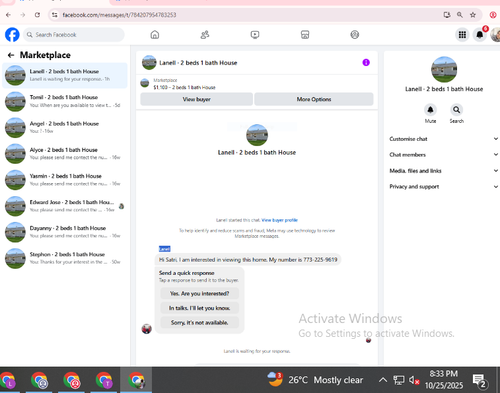Bookmark this page with the star icon

(x=473, y=15)
